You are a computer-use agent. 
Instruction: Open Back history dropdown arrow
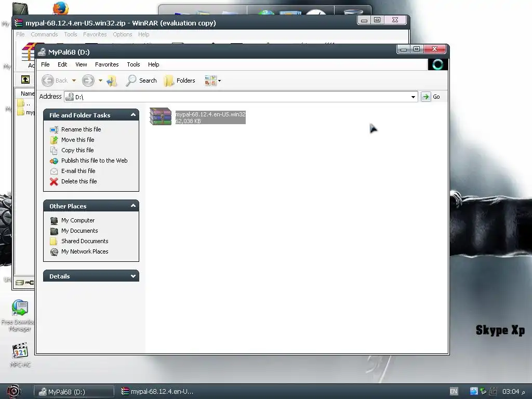74,81
